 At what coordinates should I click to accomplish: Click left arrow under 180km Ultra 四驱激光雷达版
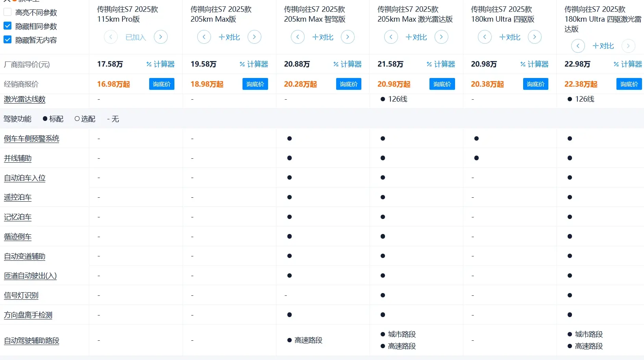(578, 46)
